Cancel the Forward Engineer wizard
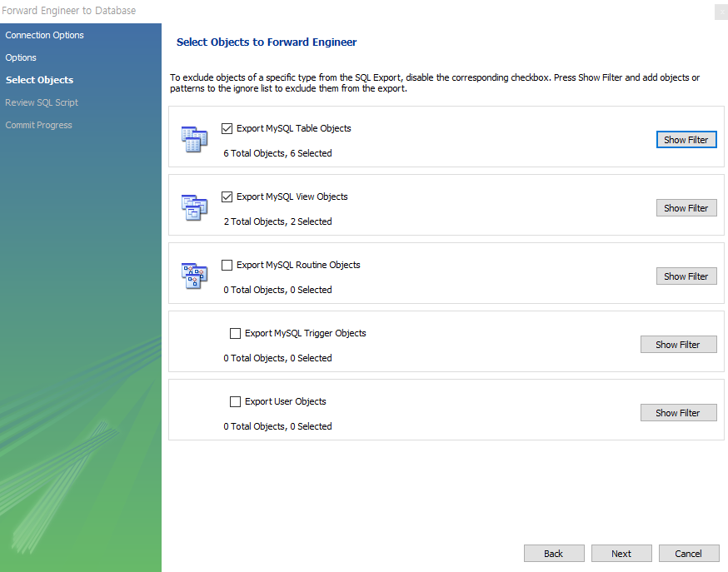Image resolution: width=728 pixels, height=572 pixels. [689, 553]
